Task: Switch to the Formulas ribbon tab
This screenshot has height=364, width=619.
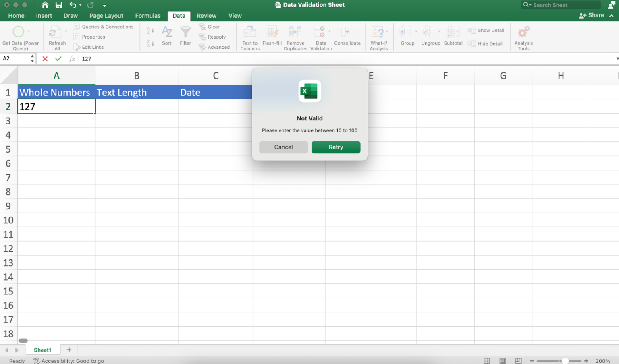Action: [x=147, y=16]
